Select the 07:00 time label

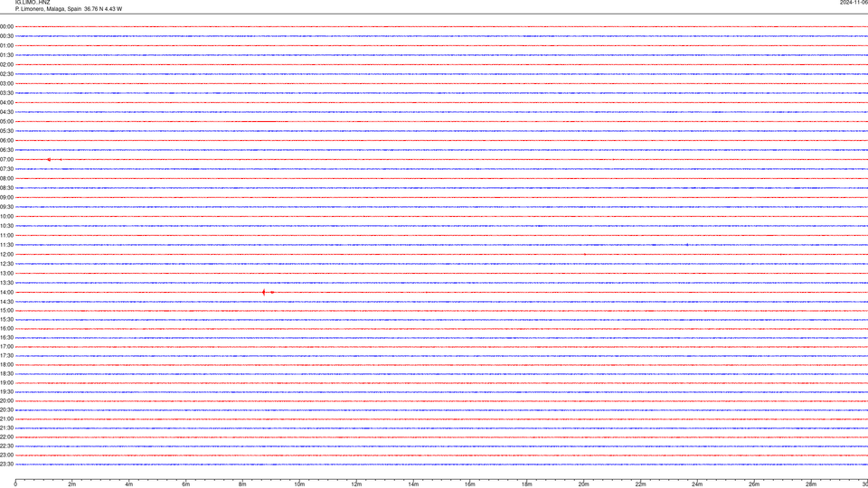point(6,159)
